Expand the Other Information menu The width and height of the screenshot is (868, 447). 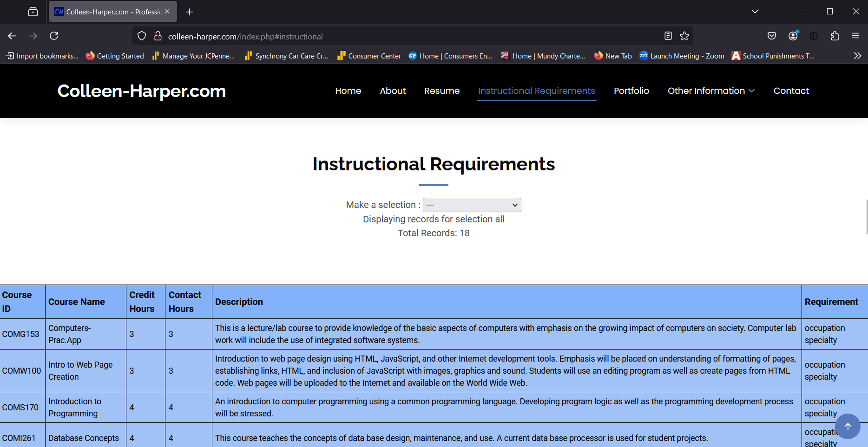(x=710, y=91)
